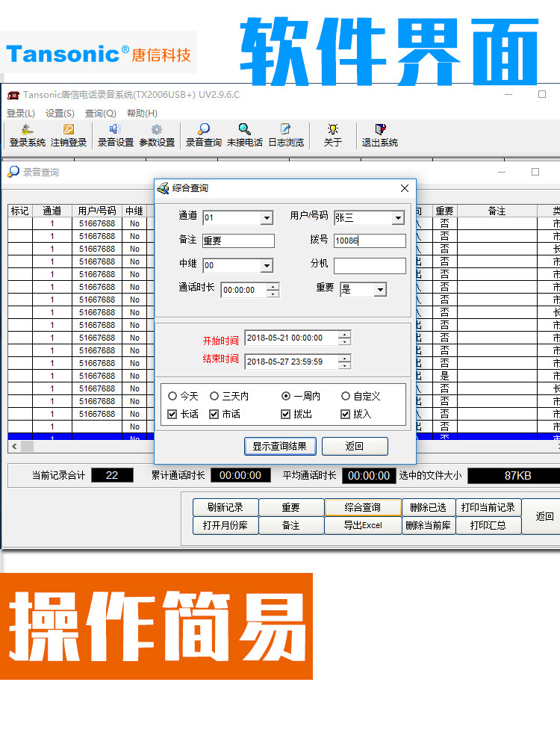
Task: Click the 结束时间 spinner arrows
Action: [345, 362]
